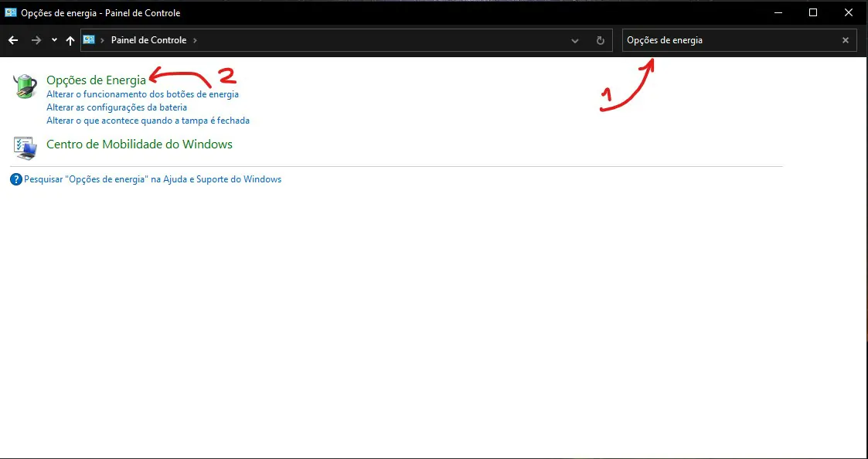Click the Forward navigation arrow
The width and height of the screenshot is (868, 459).
(x=36, y=40)
